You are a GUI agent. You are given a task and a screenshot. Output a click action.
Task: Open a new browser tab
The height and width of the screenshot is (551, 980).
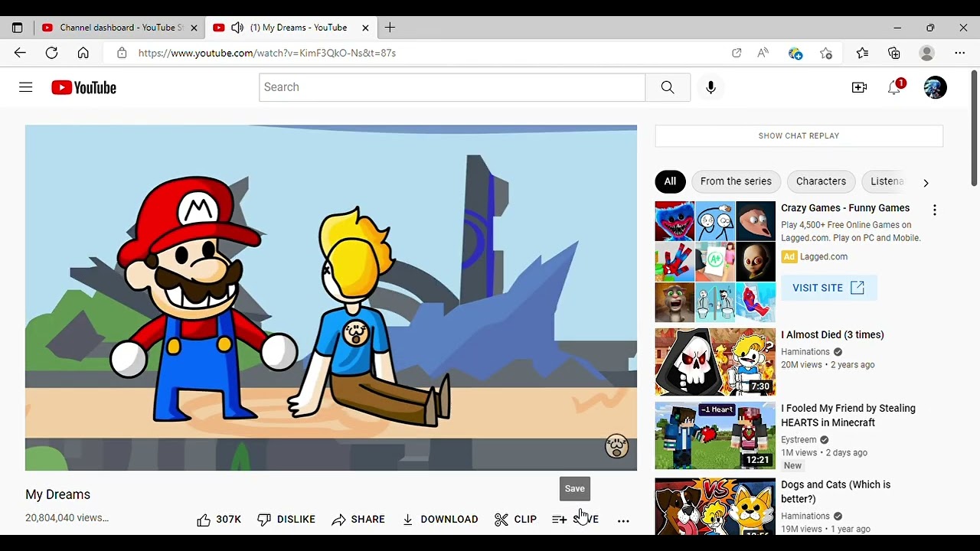[390, 28]
